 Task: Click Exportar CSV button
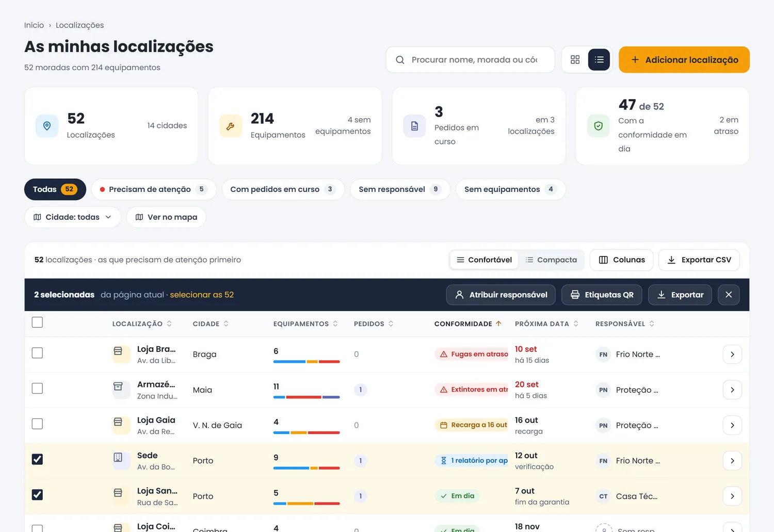699,260
